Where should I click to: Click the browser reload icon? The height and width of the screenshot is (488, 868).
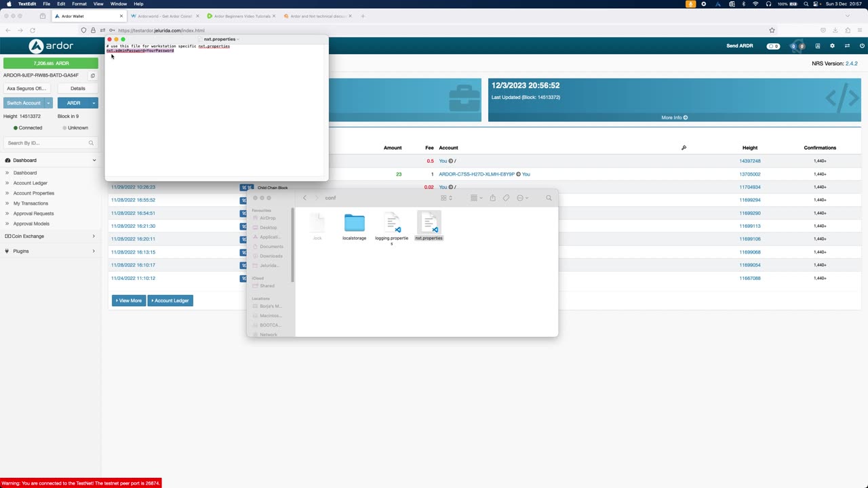click(x=32, y=30)
